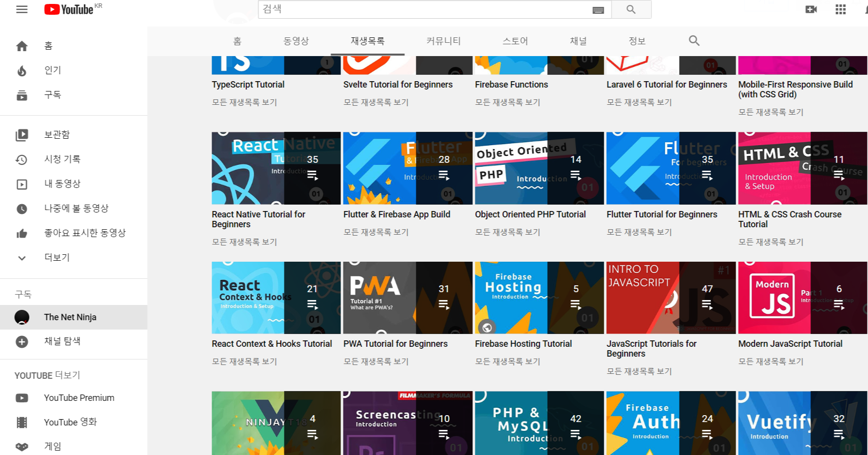Click Modern JavaScript Tutorial title
The image size is (868, 455).
pos(790,344)
